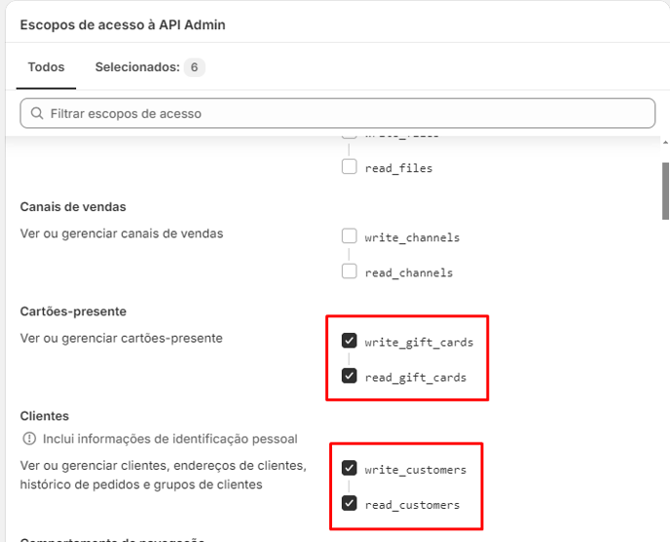Click the Canais de vendas heading
The height and width of the screenshot is (542, 670).
click(x=73, y=207)
